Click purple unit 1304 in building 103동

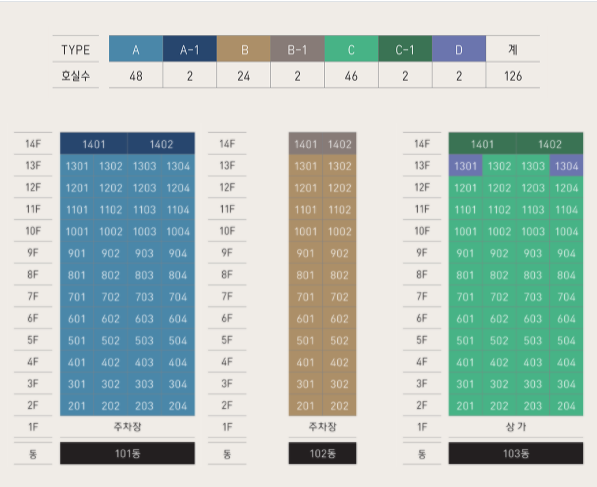[567, 166]
